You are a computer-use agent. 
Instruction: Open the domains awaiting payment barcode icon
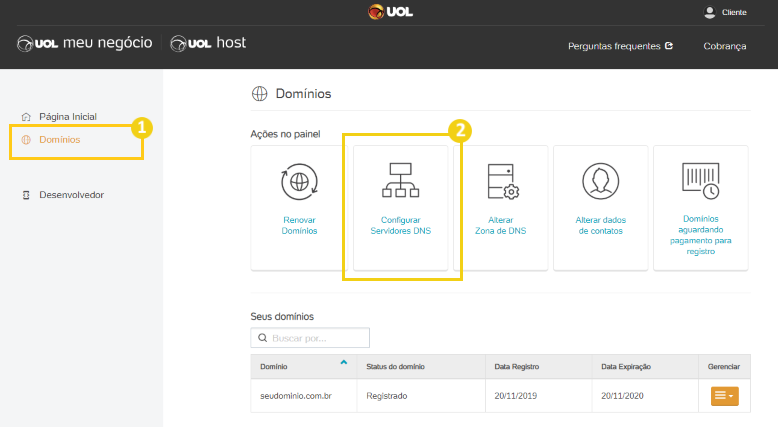[701, 181]
